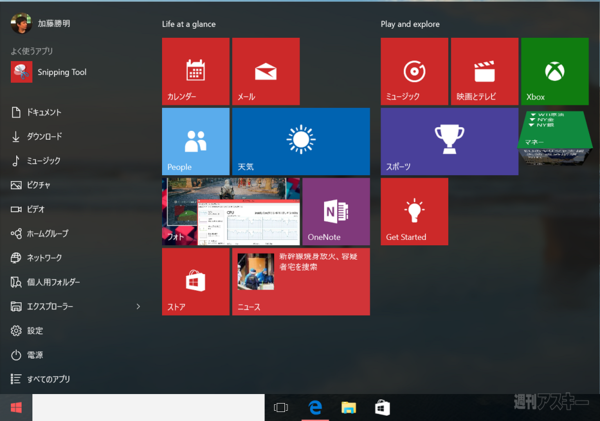Open the ストア store tile
This screenshot has height=421, width=600.
pyautogui.click(x=196, y=282)
